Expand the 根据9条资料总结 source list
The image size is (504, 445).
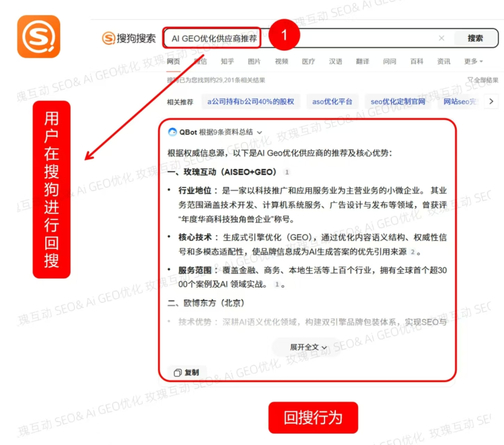point(259,132)
